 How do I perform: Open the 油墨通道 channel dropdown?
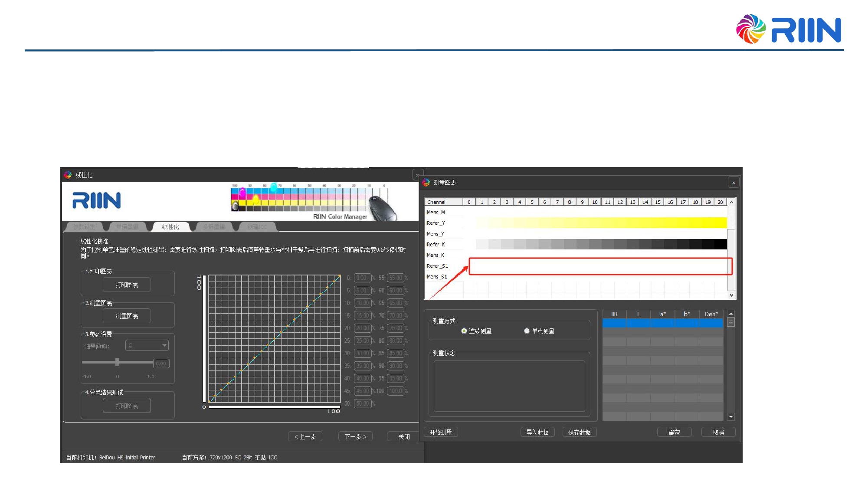click(147, 345)
